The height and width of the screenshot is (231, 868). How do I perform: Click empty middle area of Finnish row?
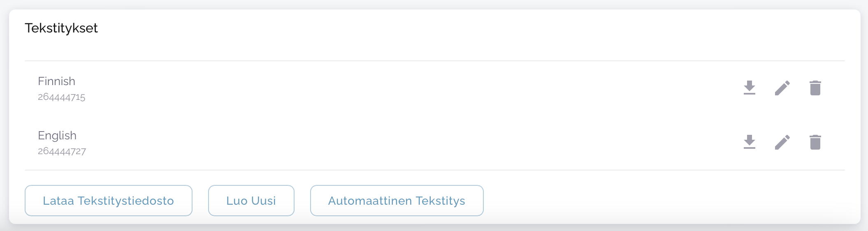click(x=411, y=88)
